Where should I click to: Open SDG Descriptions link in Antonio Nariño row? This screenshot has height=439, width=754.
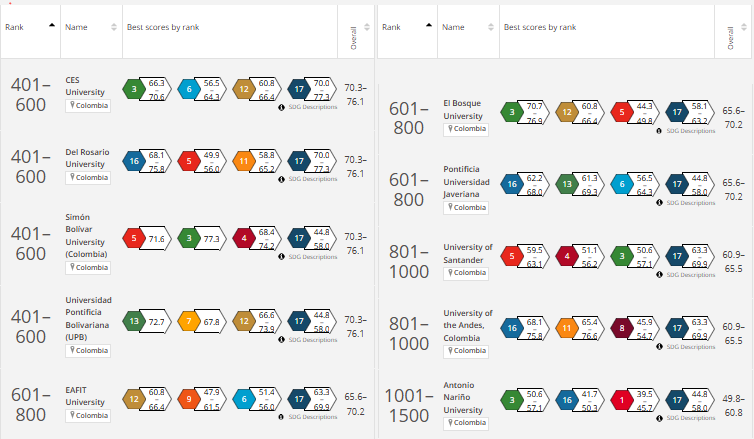pos(691,418)
